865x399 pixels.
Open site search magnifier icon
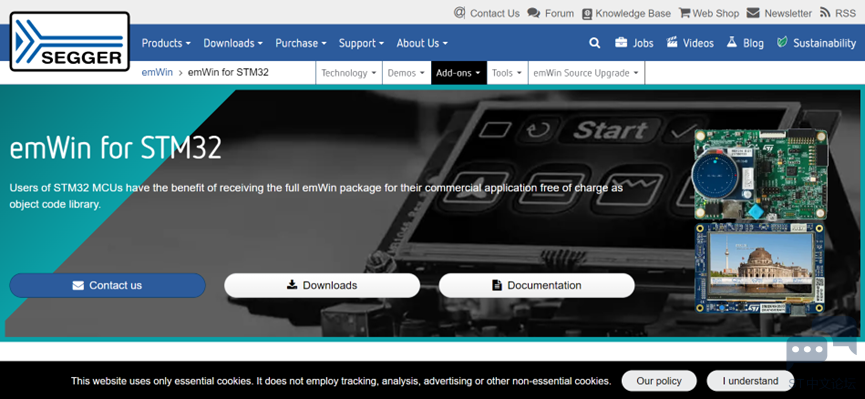click(x=594, y=43)
